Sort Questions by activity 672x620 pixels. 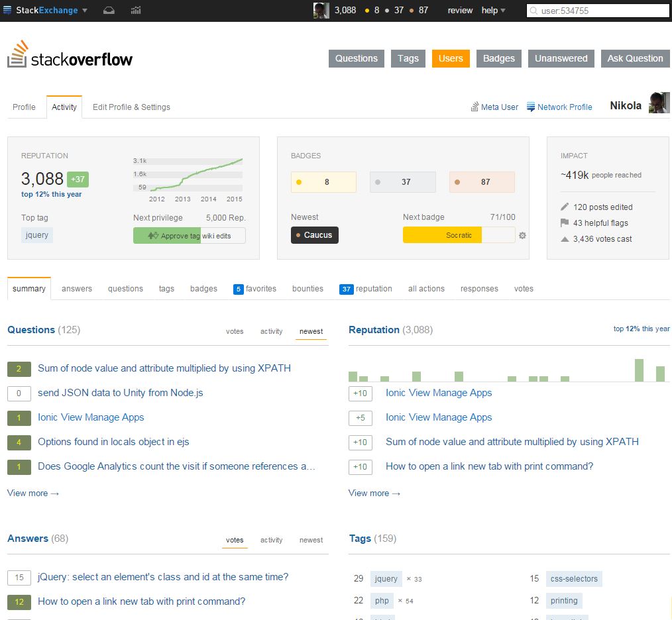pos(271,331)
